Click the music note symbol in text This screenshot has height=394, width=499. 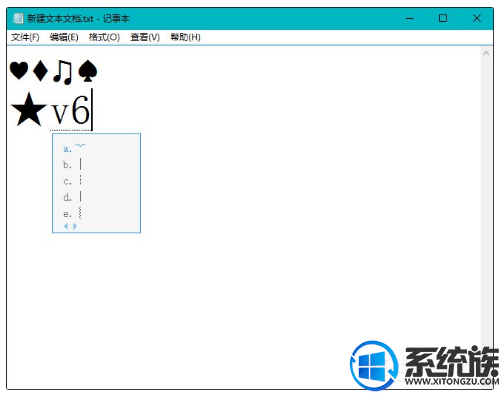coord(63,72)
